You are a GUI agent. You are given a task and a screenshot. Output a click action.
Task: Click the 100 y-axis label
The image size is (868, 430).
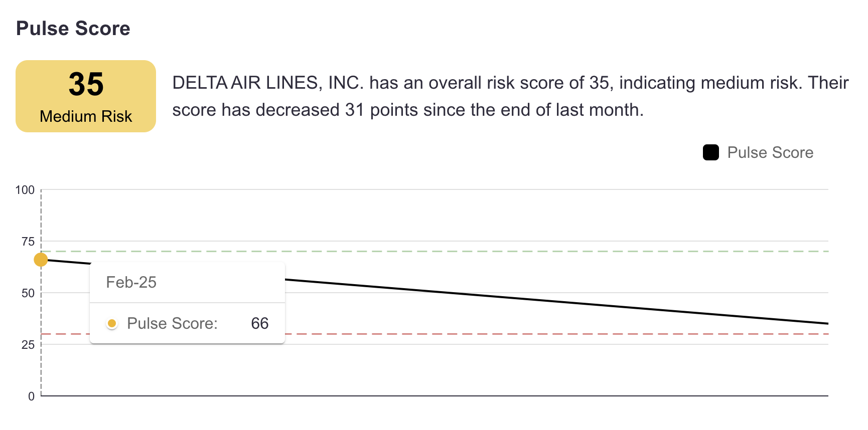pos(25,190)
